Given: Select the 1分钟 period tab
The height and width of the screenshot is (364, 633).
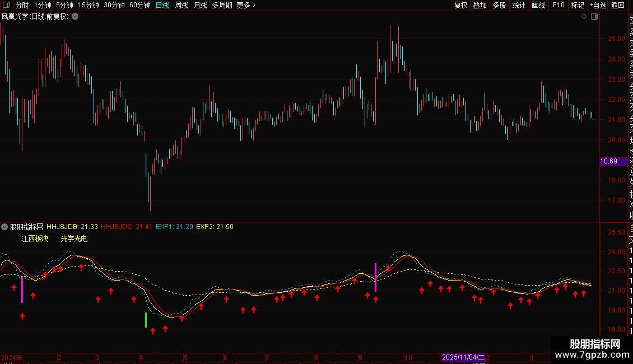Looking at the screenshot, I should pyautogui.click(x=43, y=5).
